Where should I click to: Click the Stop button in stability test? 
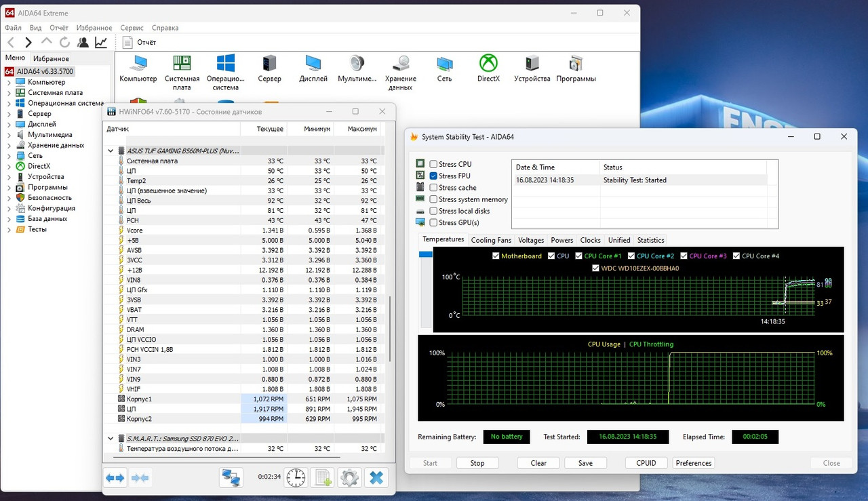coord(477,463)
